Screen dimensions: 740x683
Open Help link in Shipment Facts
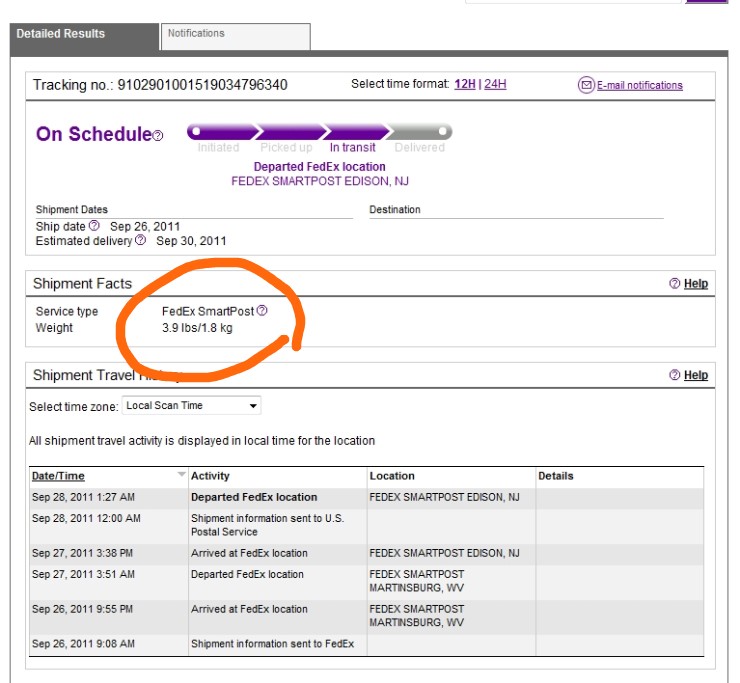pyautogui.click(x=696, y=284)
